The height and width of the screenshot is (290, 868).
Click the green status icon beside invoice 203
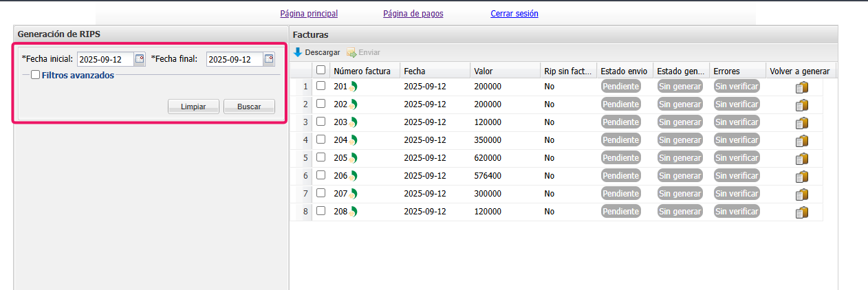tap(354, 122)
